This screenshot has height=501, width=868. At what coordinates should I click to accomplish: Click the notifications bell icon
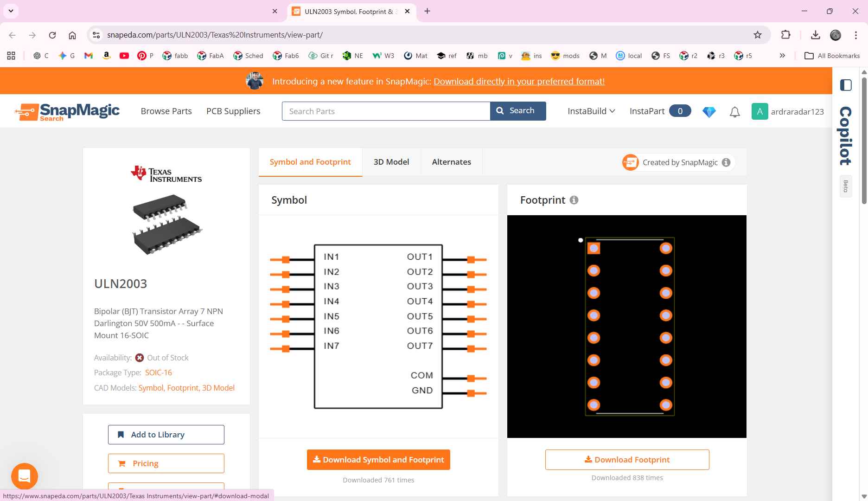[x=734, y=112]
